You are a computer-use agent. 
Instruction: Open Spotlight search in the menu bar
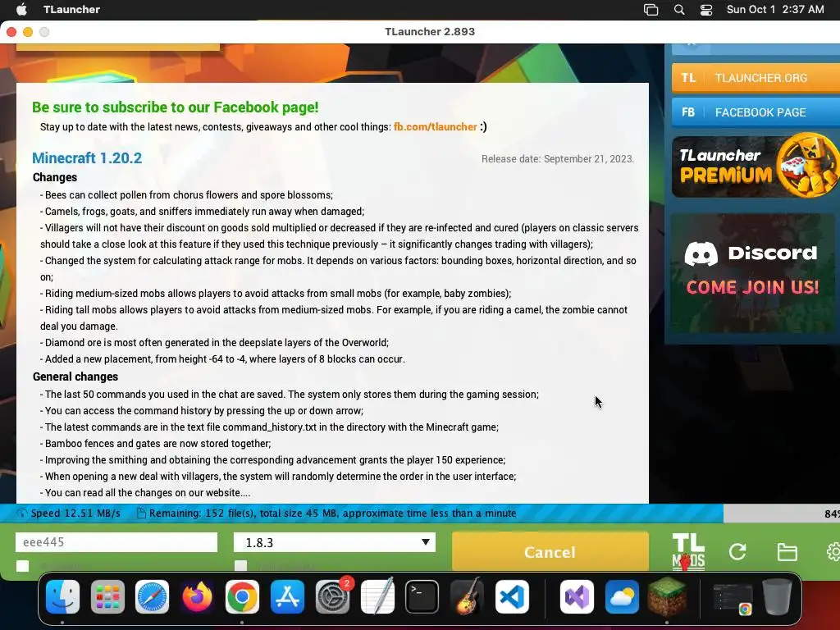pos(678,10)
